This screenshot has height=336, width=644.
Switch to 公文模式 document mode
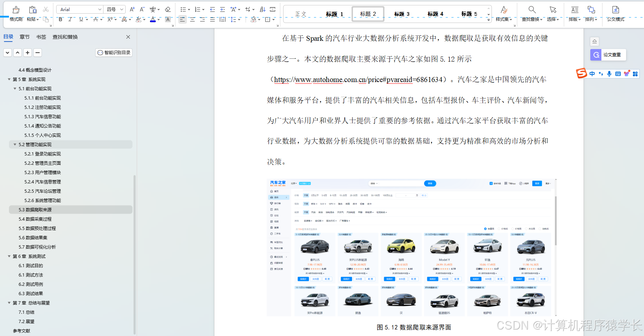(615, 14)
